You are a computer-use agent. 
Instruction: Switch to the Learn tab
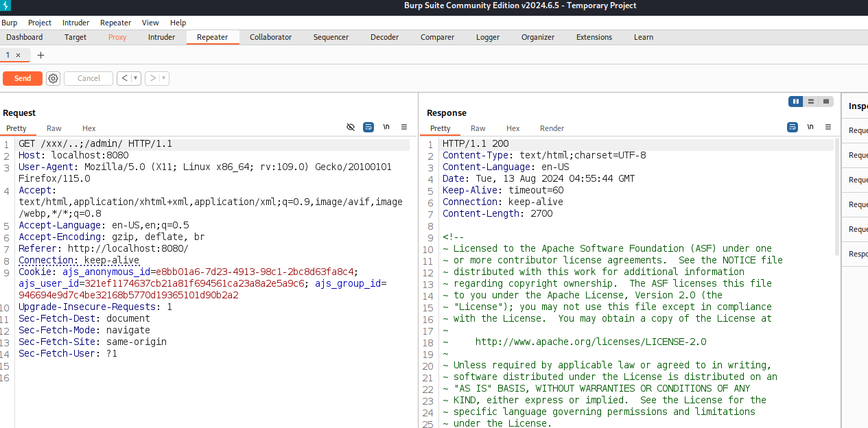coord(644,37)
